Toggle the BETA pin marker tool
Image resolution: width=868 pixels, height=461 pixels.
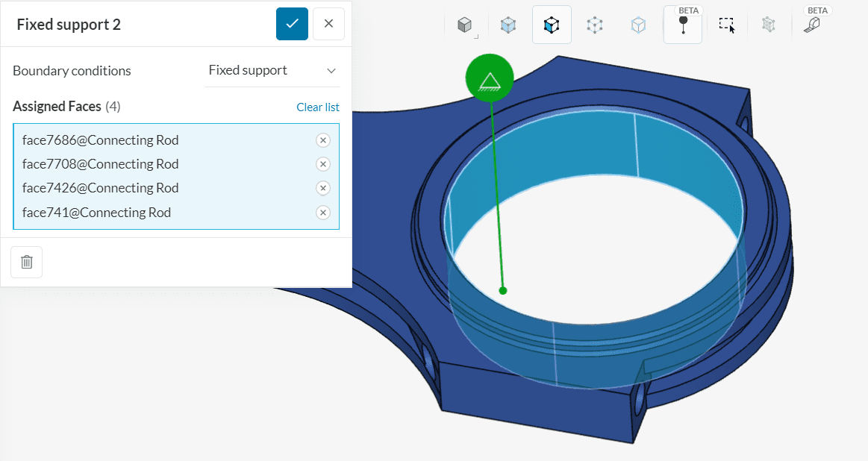coord(683,25)
